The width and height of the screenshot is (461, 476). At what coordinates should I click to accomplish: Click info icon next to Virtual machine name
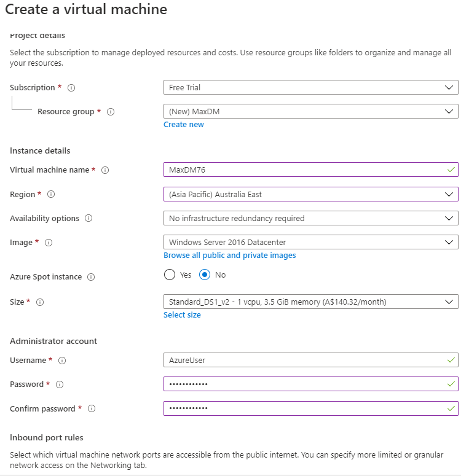click(105, 170)
